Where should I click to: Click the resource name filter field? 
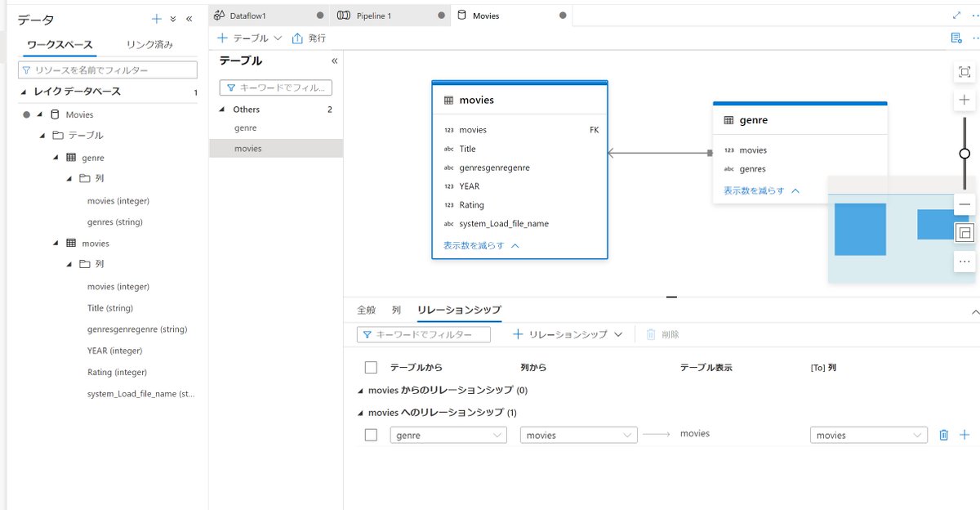coord(108,70)
